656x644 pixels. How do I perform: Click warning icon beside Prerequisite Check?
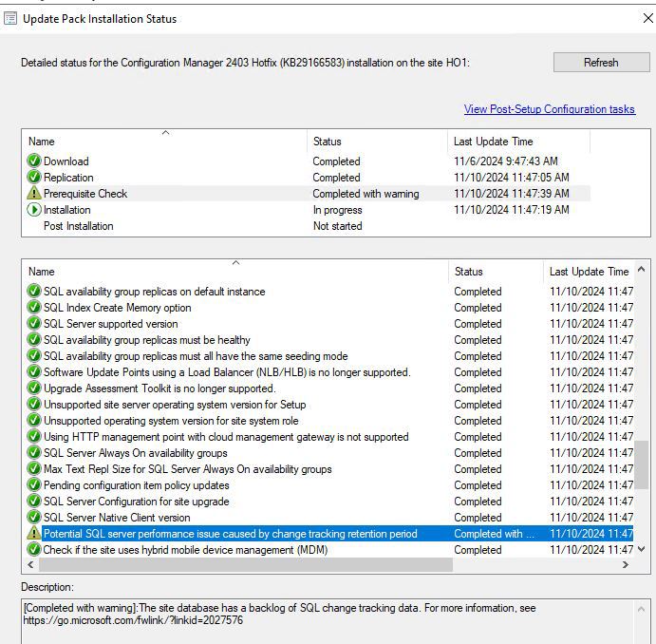coord(34,193)
